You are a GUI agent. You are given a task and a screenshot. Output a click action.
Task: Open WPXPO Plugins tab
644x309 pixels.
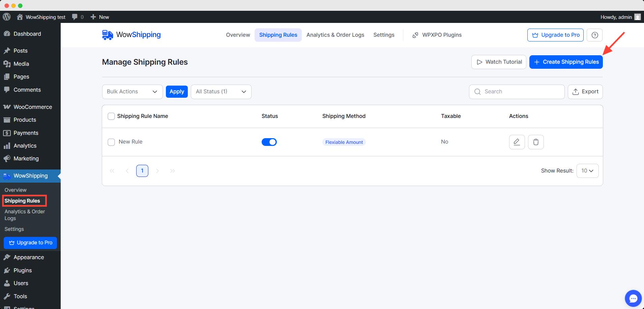437,35
